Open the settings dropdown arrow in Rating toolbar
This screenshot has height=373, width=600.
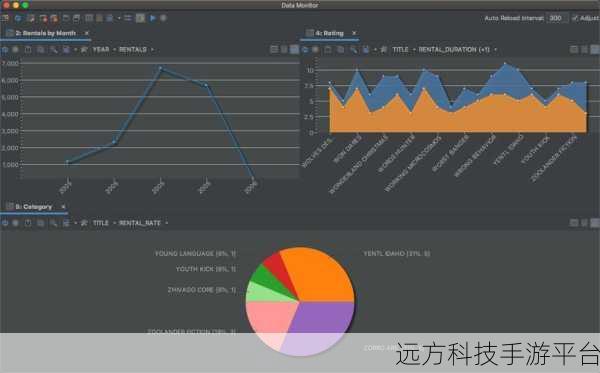(375, 49)
